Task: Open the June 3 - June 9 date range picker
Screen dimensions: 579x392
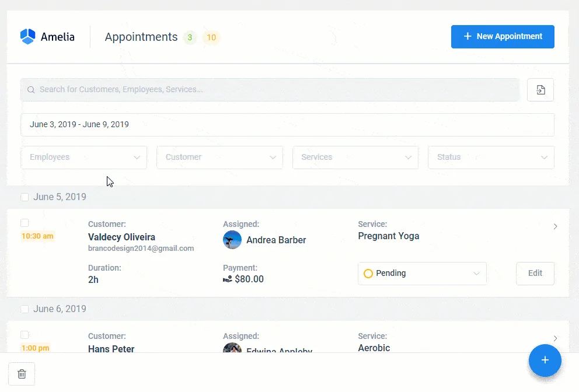Action: click(287, 125)
